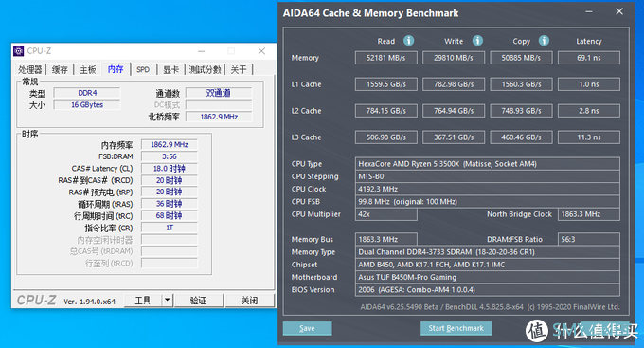The width and height of the screenshot is (644, 348).
Task: Click the Memory Type field Dual Channel DDR4-3733
Action: click(488, 252)
